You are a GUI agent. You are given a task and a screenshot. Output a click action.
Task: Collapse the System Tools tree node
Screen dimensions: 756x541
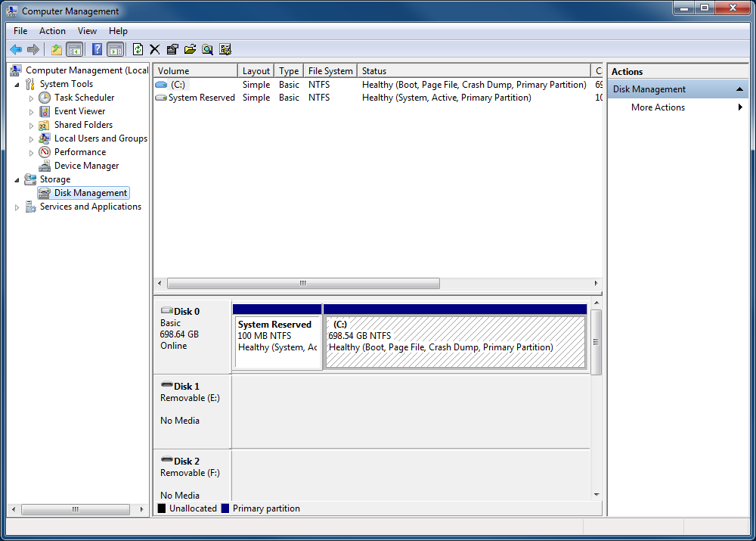click(17, 85)
